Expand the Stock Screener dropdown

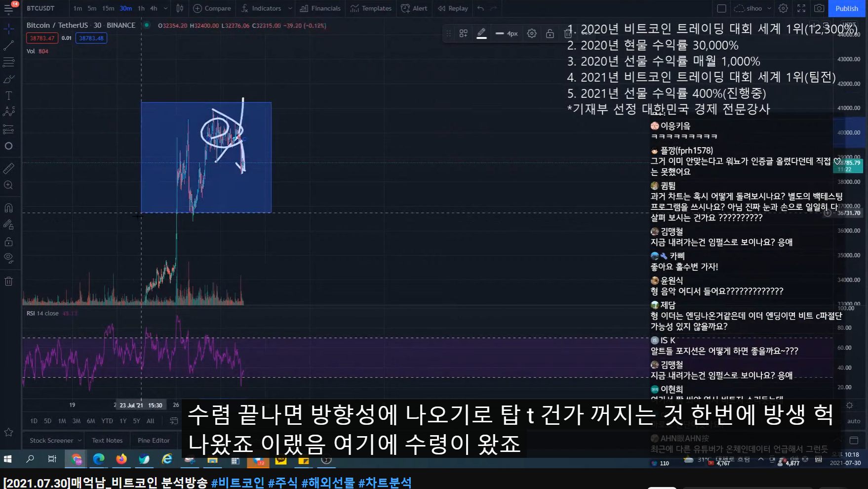pyautogui.click(x=79, y=441)
